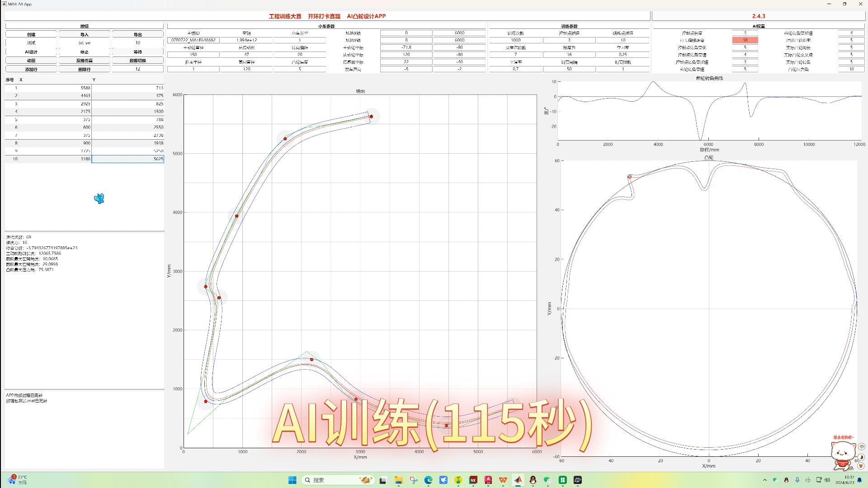Click the QQ Music taskbar icon

pyautogui.click(x=458, y=480)
